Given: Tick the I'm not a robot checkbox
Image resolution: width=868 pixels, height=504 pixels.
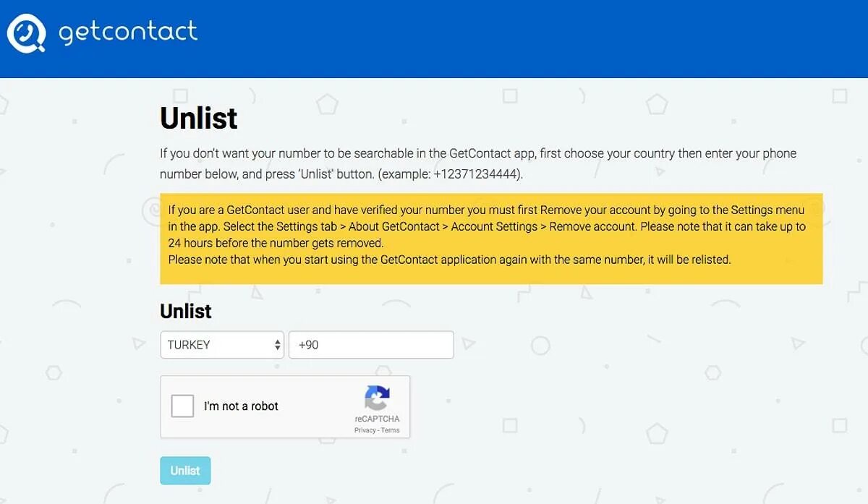Looking at the screenshot, I should (182, 406).
